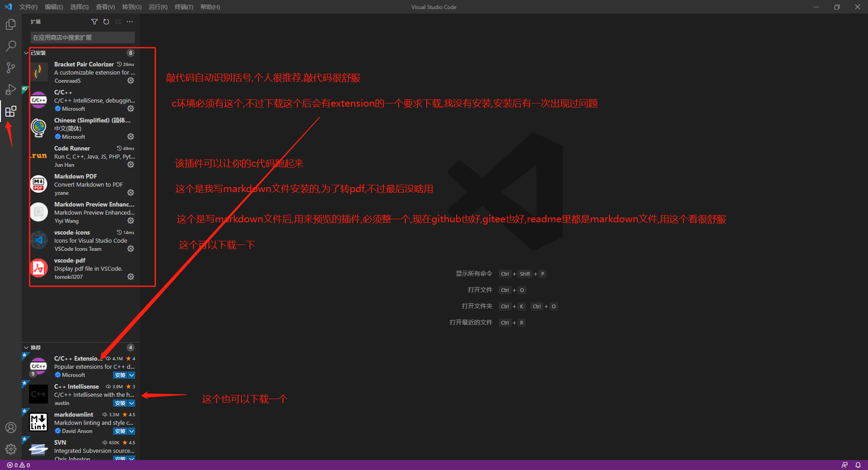This screenshot has width=868, height=470.
Task: Install the markdownlint extension
Action: point(120,431)
